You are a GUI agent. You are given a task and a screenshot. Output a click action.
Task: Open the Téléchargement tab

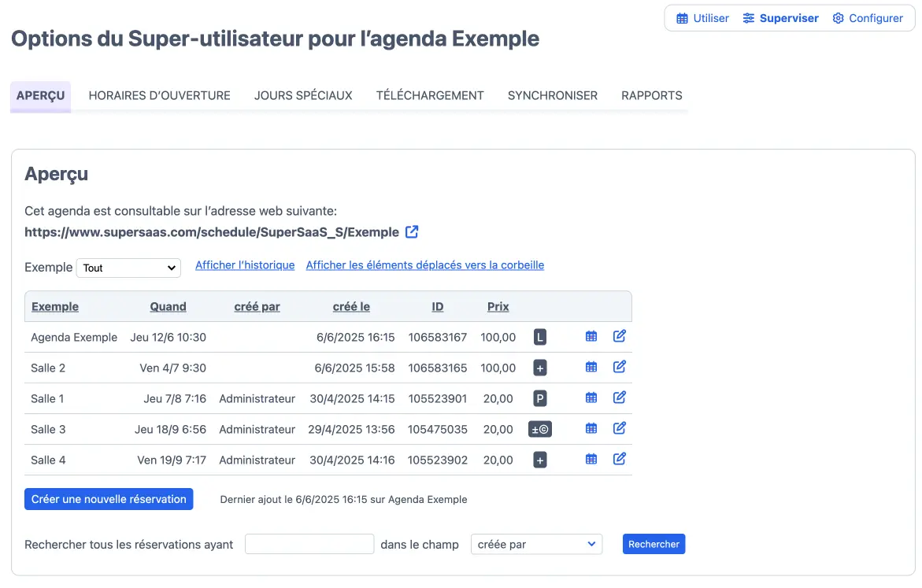coord(430,96)
